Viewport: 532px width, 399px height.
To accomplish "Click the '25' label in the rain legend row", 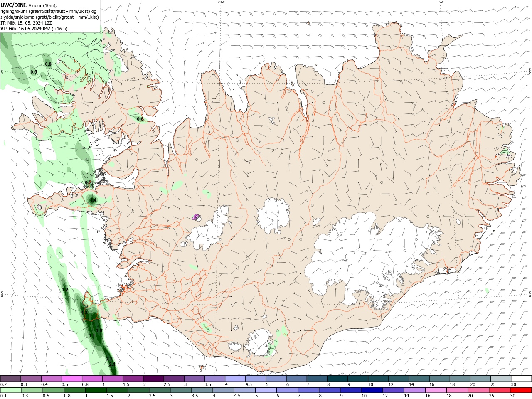I will pos(492,396).
